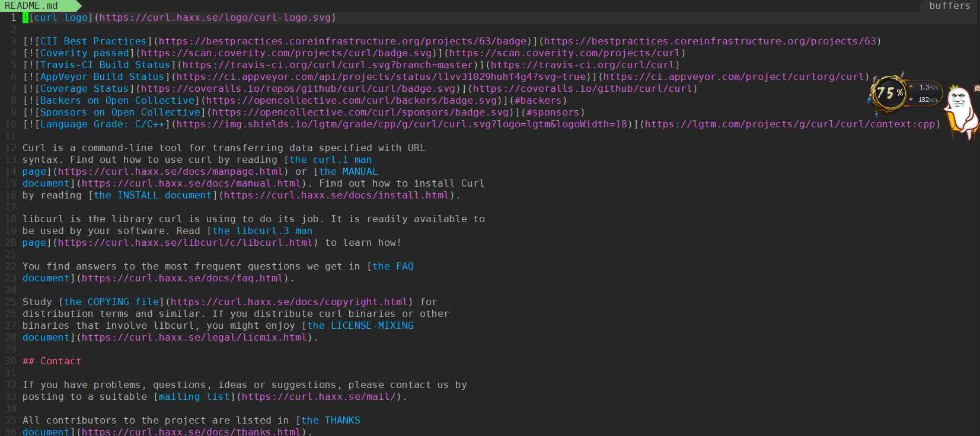Click 'the LICENSE-MIXING' link text
Screen dimensions: 980x436
pos(360,325)
